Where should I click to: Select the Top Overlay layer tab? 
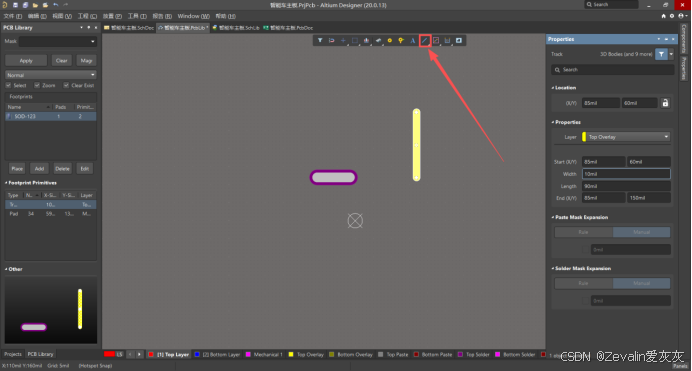pyautogui.click(x=306, y=354)
